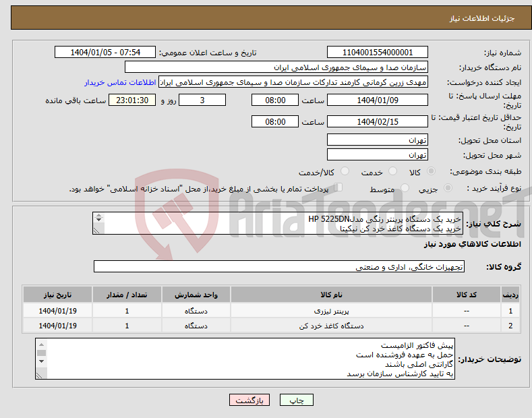Click scrollbar thumb in توضیحات خریدار box
Screen dimensions: 532x418
pyautogui.click(x=41, y=353)
